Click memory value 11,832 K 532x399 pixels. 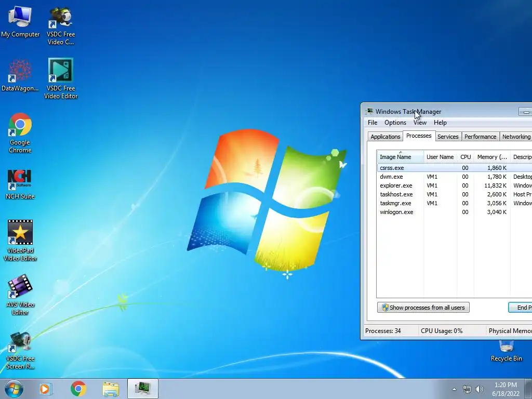click(495, 185)
